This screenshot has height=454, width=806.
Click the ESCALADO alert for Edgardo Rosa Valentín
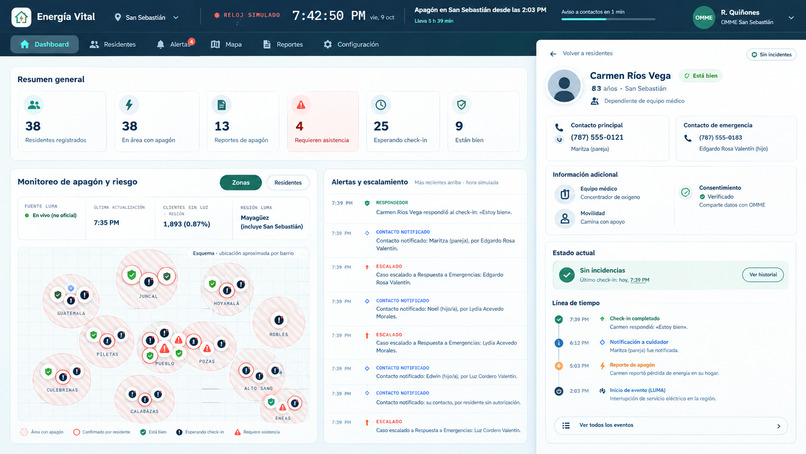(425, 275)
